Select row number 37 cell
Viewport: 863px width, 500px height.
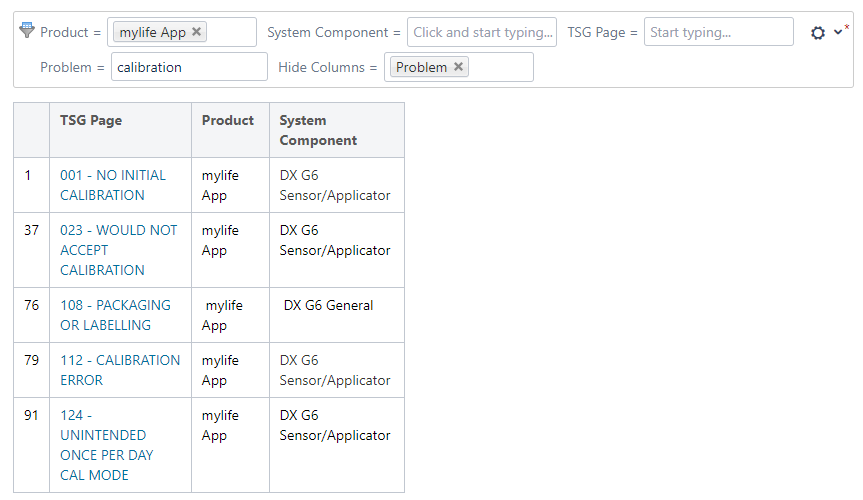(x=31, y=250)
